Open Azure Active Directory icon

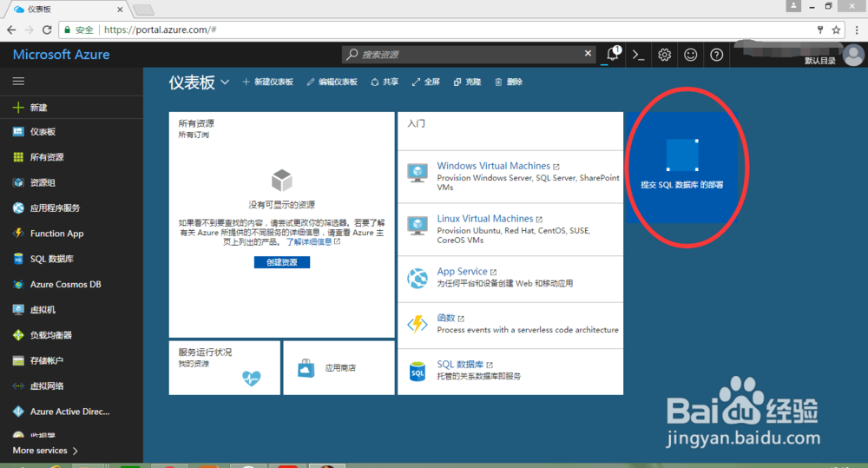coord(18,411)
